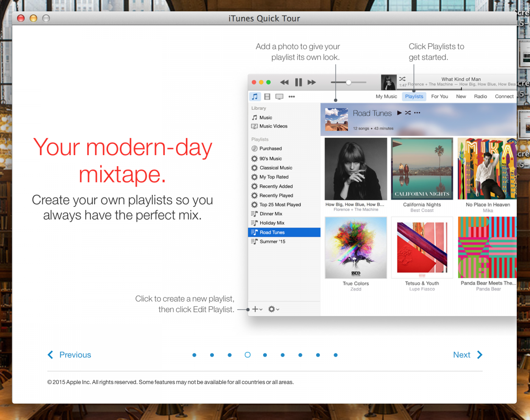The height and width of the screenshot is (420, 530).
Task: Click the rewind button in iTunes player
Action: (x=284, y=82)
